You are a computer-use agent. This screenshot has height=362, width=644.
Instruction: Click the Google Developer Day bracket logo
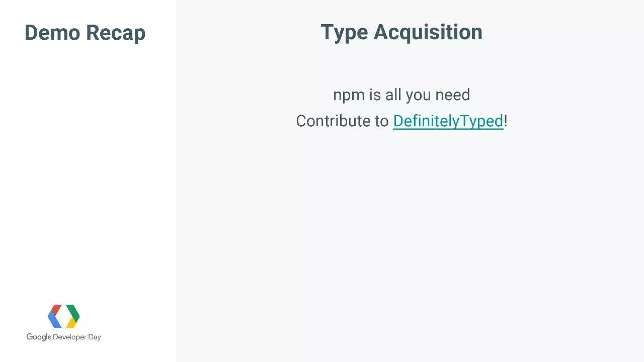pyautogui.click(x=63, y=316)
